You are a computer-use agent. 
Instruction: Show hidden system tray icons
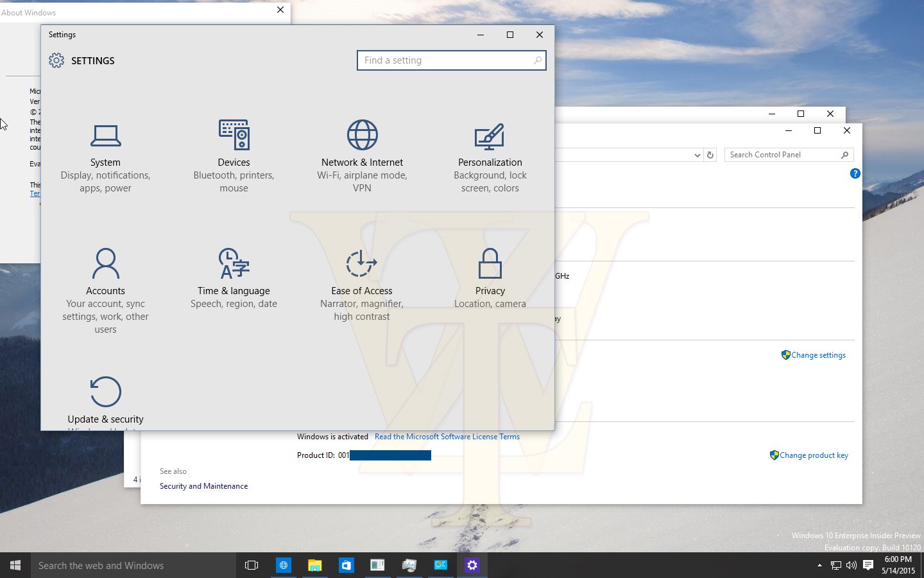(x=819, y=565)
